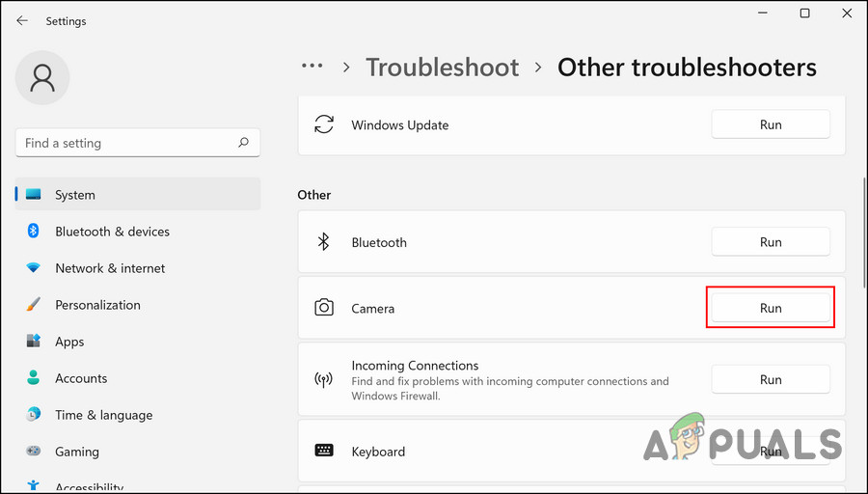Image resolution: width=868 pixels, height=494 pixels.
Task: Run the Incoming Connections troubleshooter
Action: (x=770, y=379)
